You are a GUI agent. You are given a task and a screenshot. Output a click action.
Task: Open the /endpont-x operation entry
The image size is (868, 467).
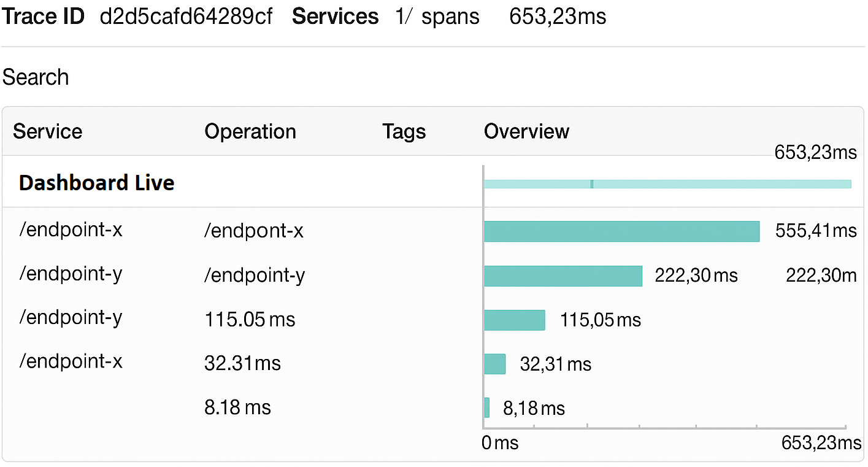pos(254,231)
